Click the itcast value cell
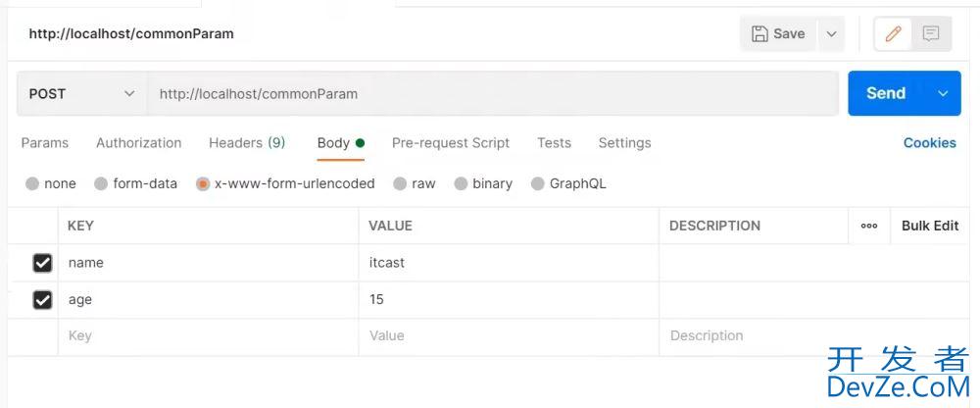Screen dimensions: 980x408 509,263
